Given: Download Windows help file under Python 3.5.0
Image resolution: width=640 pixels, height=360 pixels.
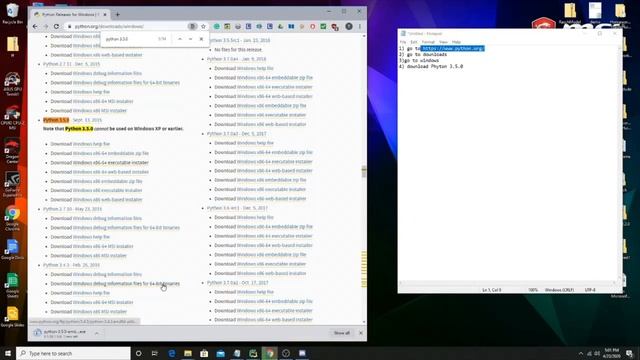Looking at the screenshot, I should (91, 144).
